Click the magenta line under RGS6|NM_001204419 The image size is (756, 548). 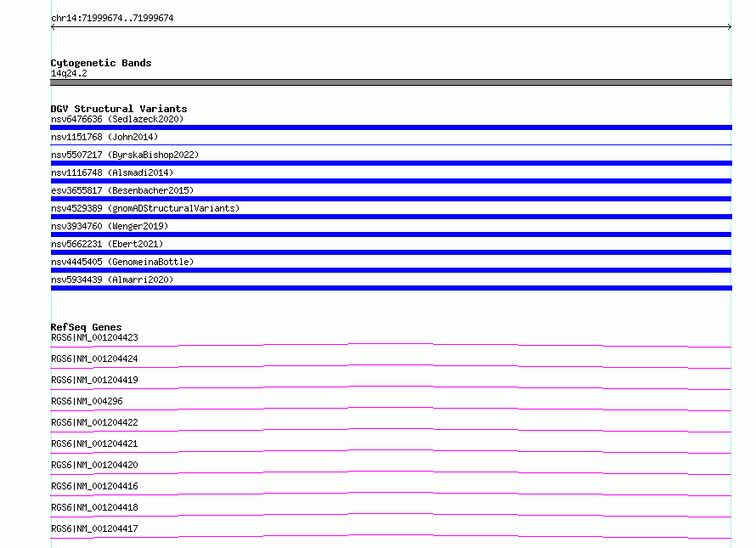tap(391, 387)
